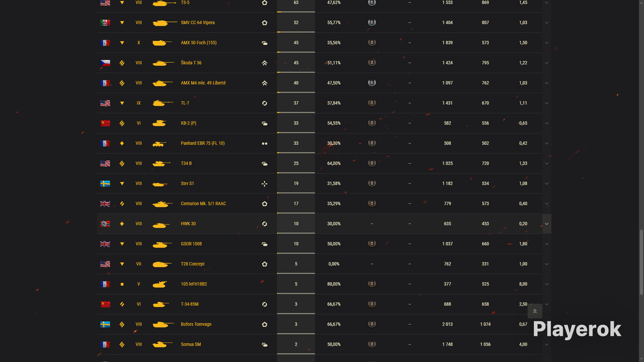
Task: Click the role icon beside Strv S1
Action: click(264, 184)
